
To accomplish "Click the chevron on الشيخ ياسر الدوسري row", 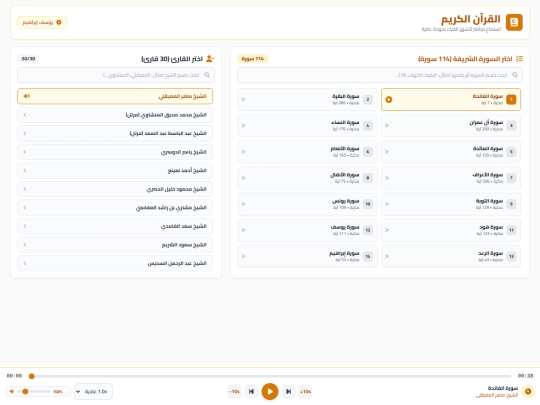I will click(x=25, y=152).
